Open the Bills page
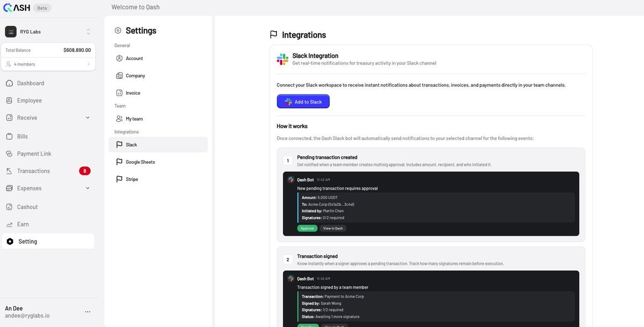Viewport: 644px width, 327px height. click(x=23, y=136)
